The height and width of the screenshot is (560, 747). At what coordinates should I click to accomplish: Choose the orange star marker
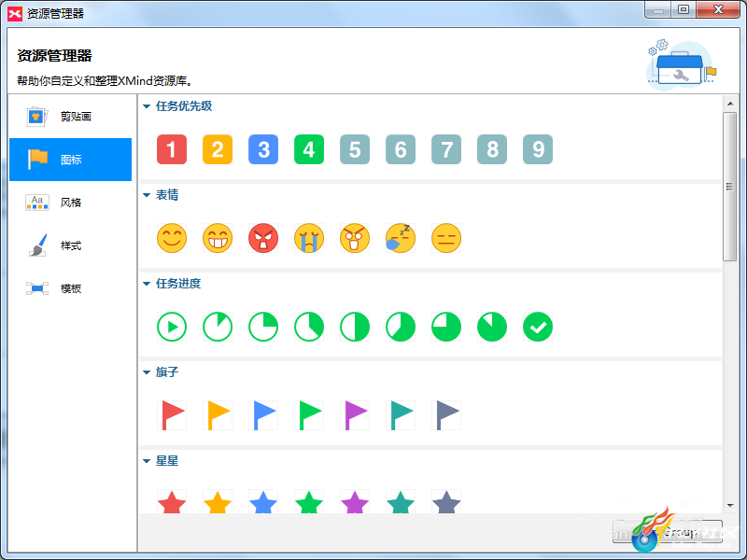pos(218,501)
